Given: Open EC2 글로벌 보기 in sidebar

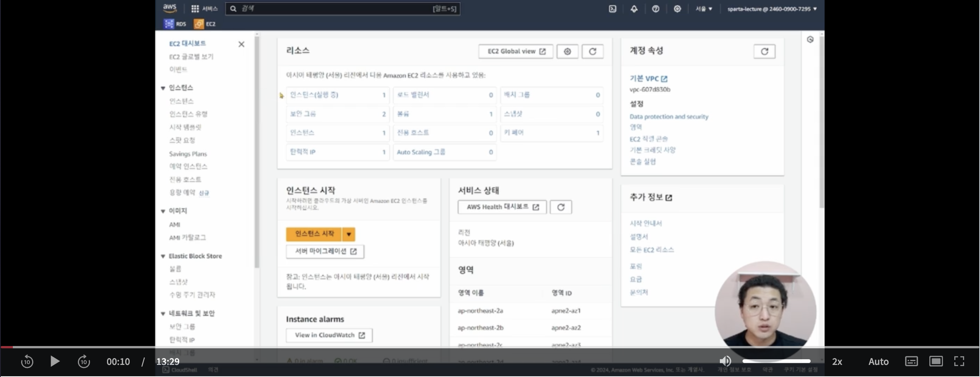Looking at the screenshot, I should point(191,57).
